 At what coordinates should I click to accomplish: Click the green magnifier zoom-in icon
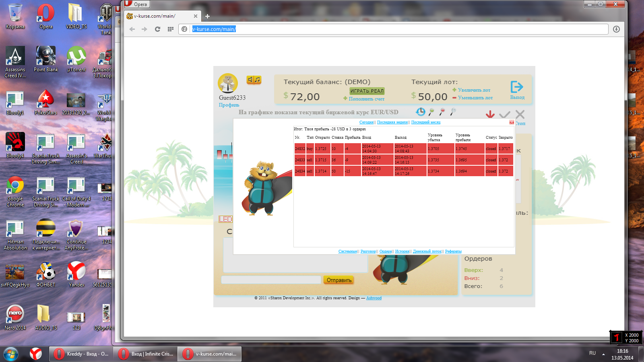point(431,111)
